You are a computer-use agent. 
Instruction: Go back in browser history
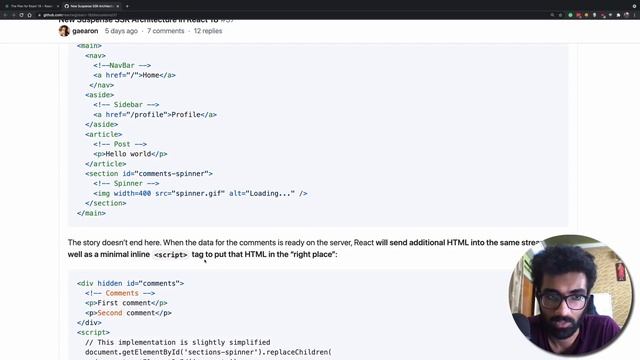[5, 15]
